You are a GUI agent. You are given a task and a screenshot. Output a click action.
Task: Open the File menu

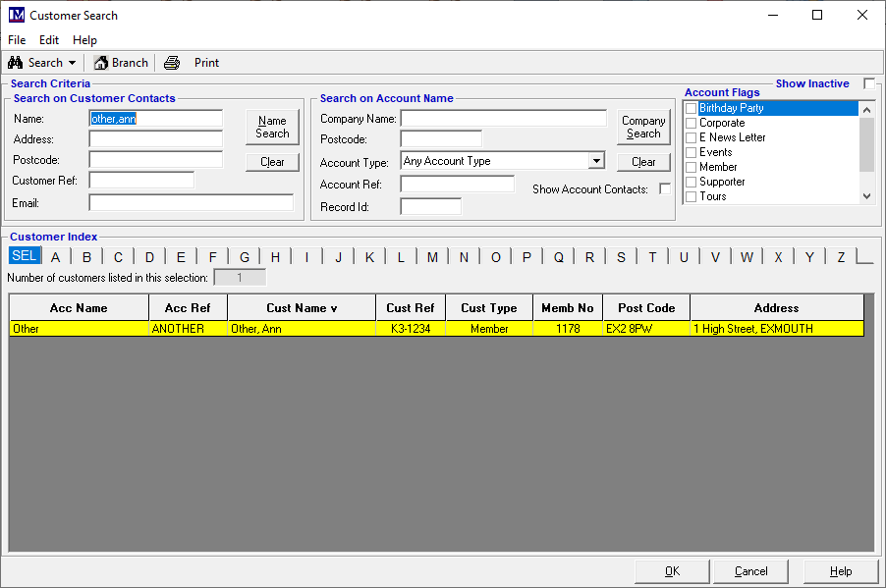18,40
